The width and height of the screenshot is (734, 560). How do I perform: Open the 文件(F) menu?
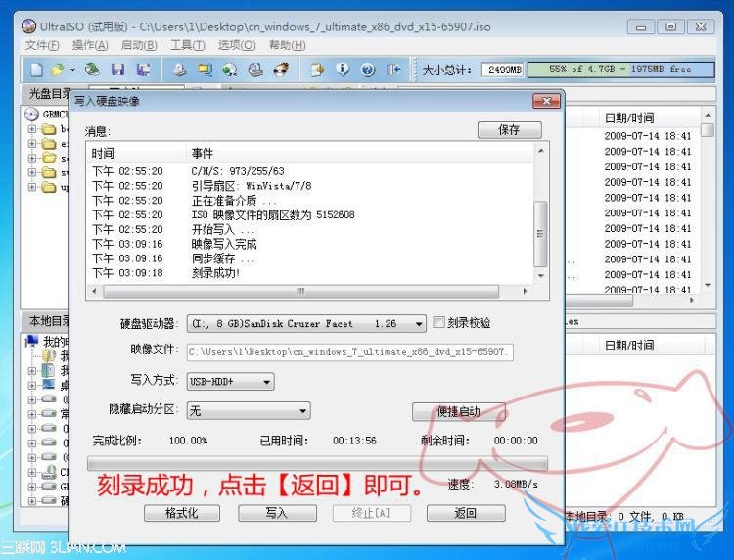(42, 45)
